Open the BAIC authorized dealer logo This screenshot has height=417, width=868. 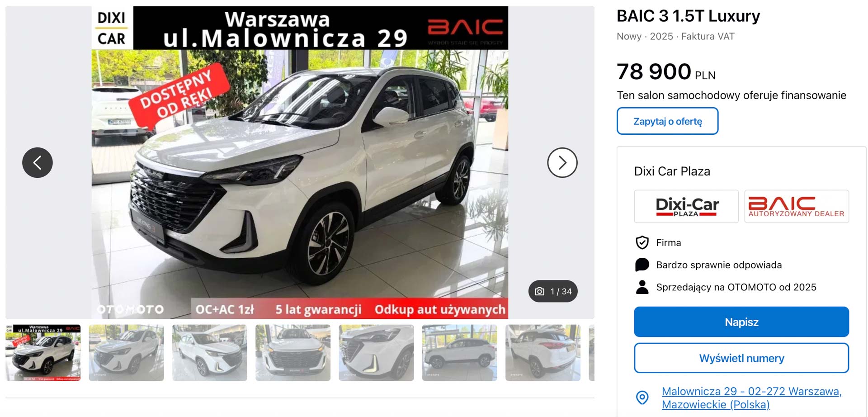tap(797, 206)
